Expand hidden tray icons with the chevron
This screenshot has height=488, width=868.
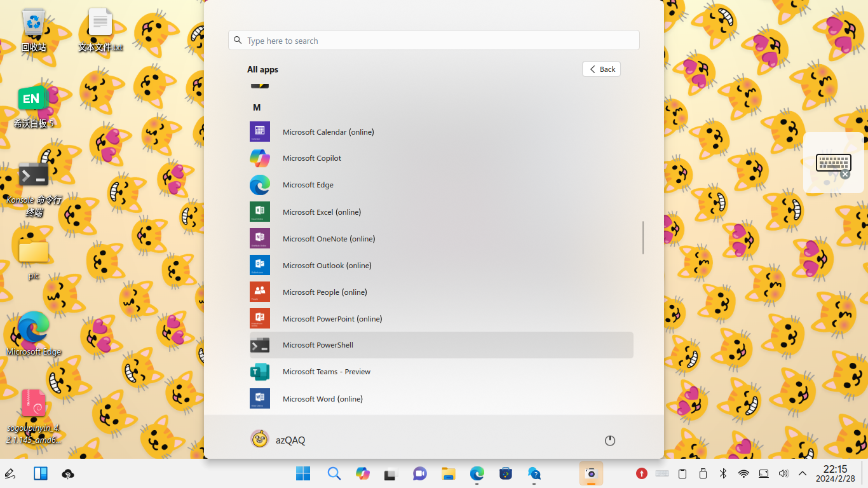[x=803, y=473]
